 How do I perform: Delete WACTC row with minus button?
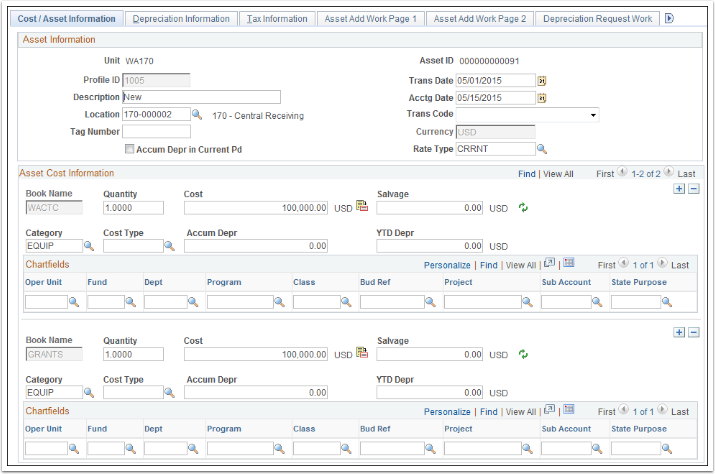tap(694, 189)
